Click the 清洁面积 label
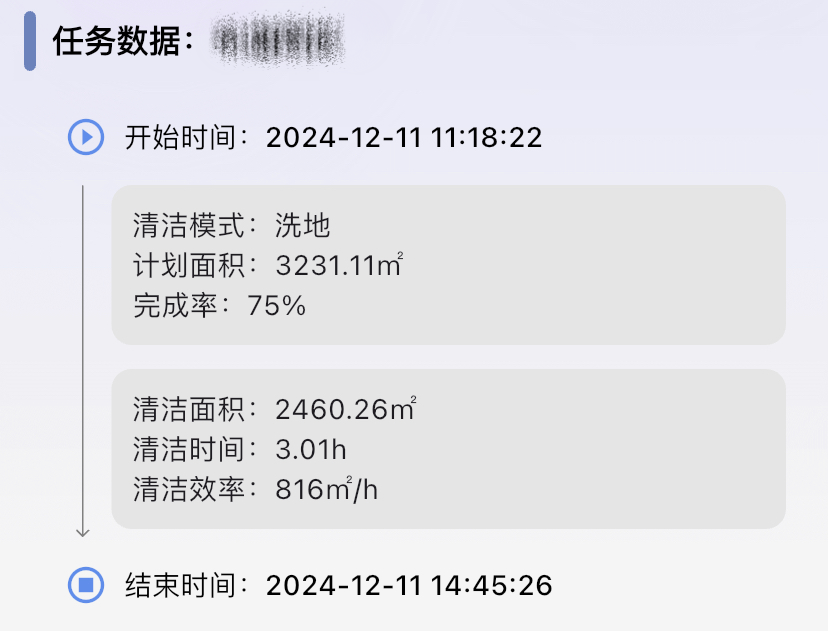The width and height of the screenshot is (828, 631). click(194, 409)
